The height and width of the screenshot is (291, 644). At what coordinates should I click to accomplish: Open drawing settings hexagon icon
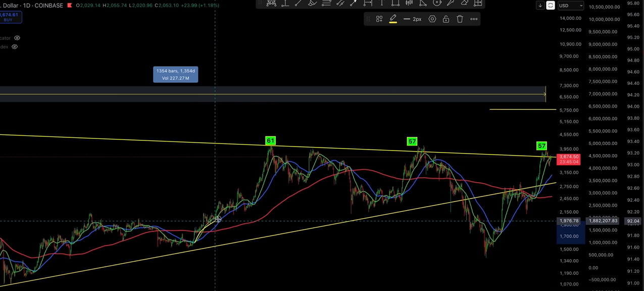(432, 19)
